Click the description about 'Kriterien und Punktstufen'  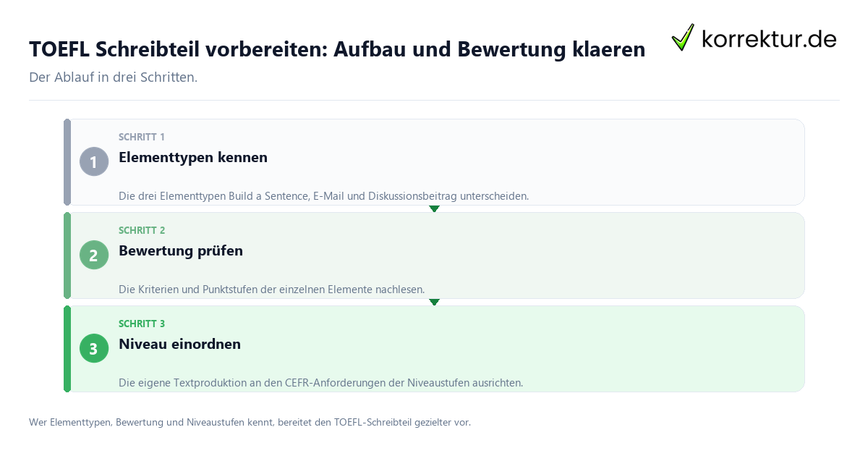[x=271, y=289]
